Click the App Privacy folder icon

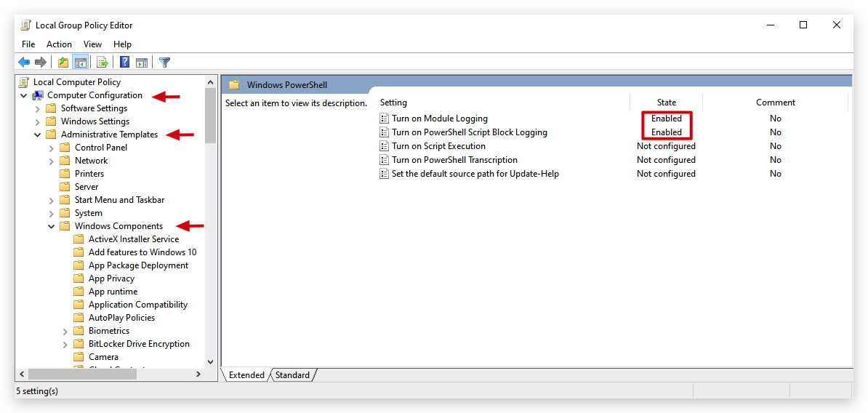(79, 278)
